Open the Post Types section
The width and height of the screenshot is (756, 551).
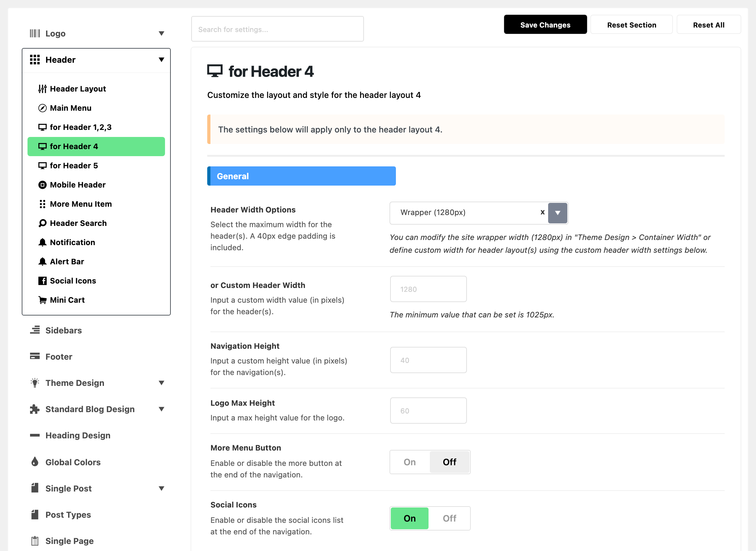coord(96,515)
